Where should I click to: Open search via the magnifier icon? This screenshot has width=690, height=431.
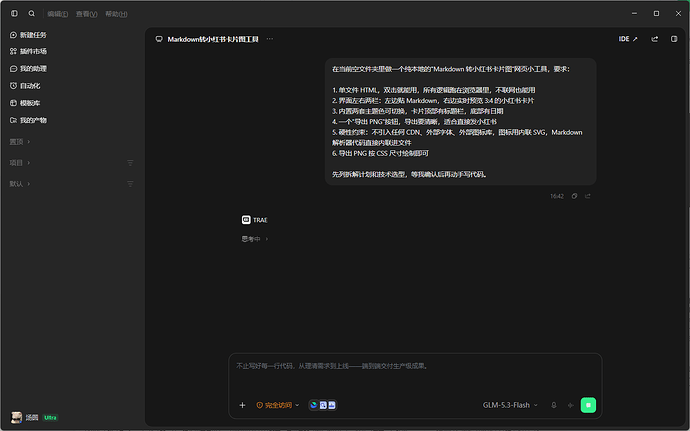pyautogui.click(x=32, y=14)
